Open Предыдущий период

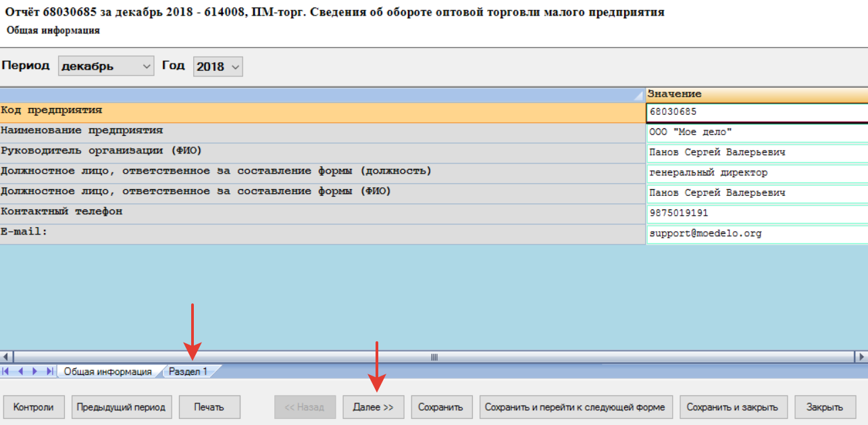tap(122, 407)
